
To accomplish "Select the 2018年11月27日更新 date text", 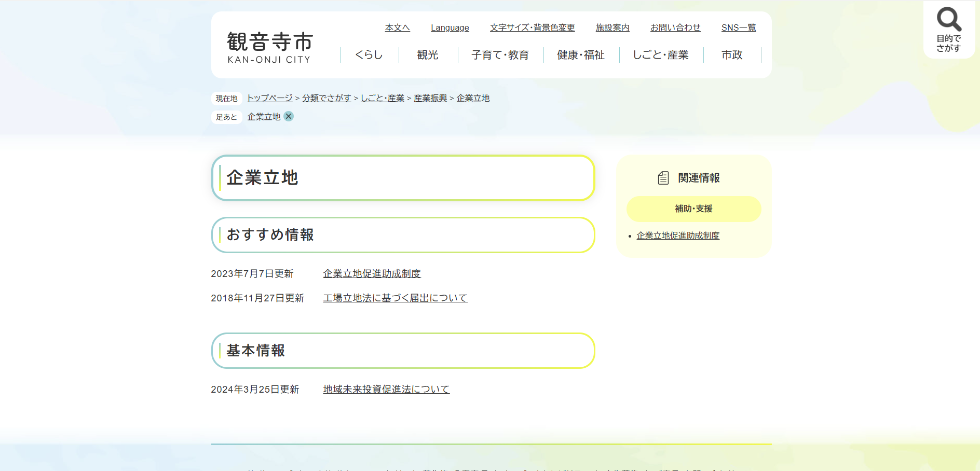I will tap(257, 298).
